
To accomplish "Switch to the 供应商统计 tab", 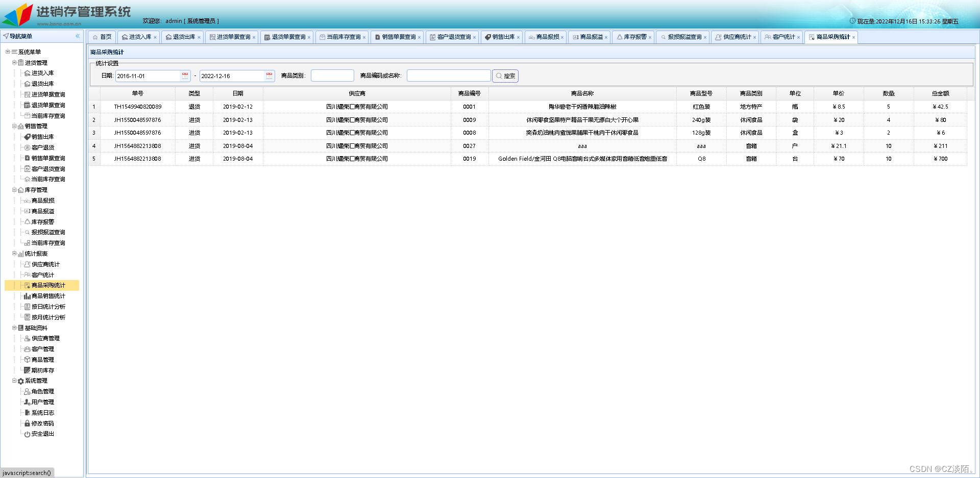I will point(734,37).
